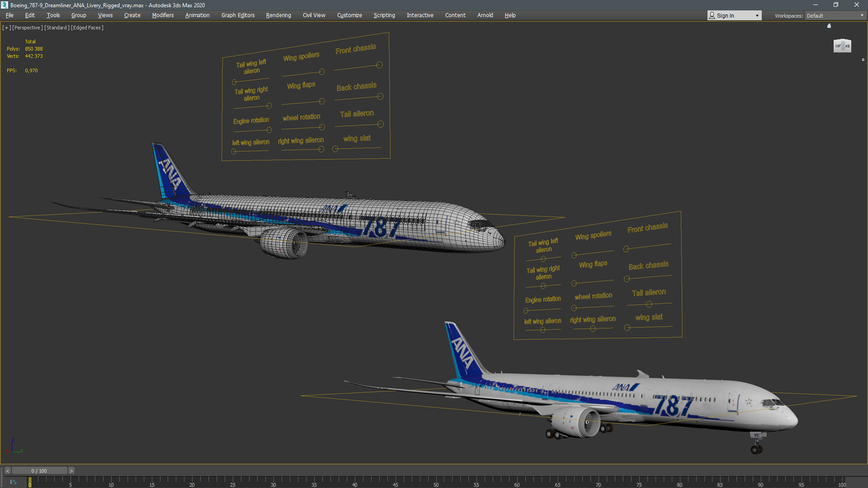
Task: Open the Civil View menu
Action: [x=314, y=15]
